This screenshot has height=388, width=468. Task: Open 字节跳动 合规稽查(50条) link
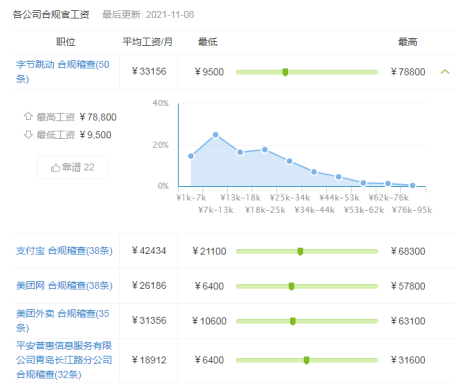click(63, 72)
